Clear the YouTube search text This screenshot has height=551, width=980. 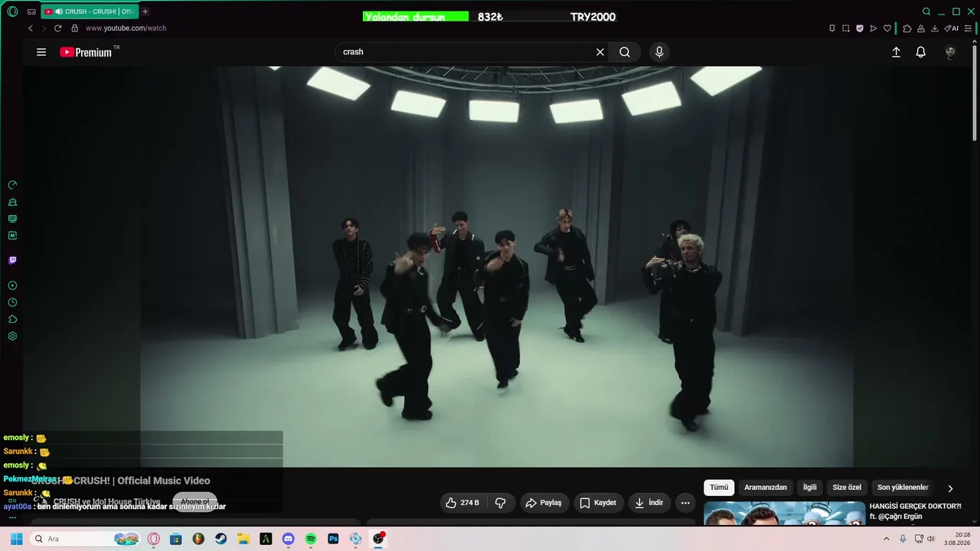coord(600,52)
